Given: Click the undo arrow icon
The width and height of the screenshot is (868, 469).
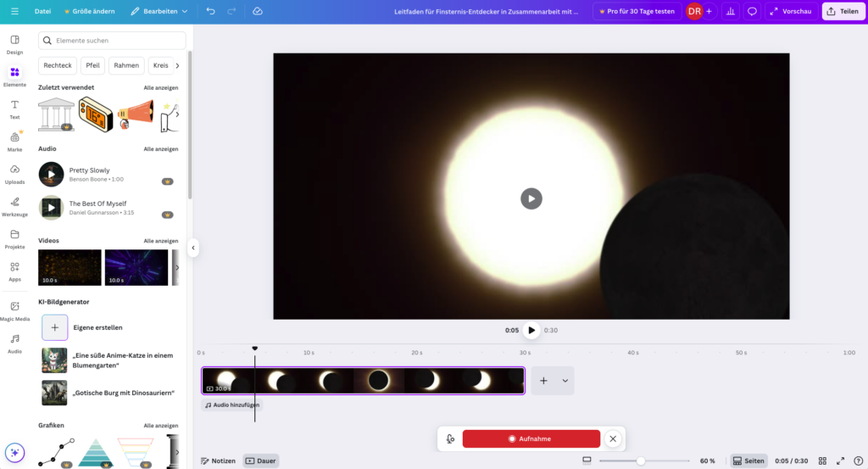Looking at the screenshot, I should click(210, 11).
